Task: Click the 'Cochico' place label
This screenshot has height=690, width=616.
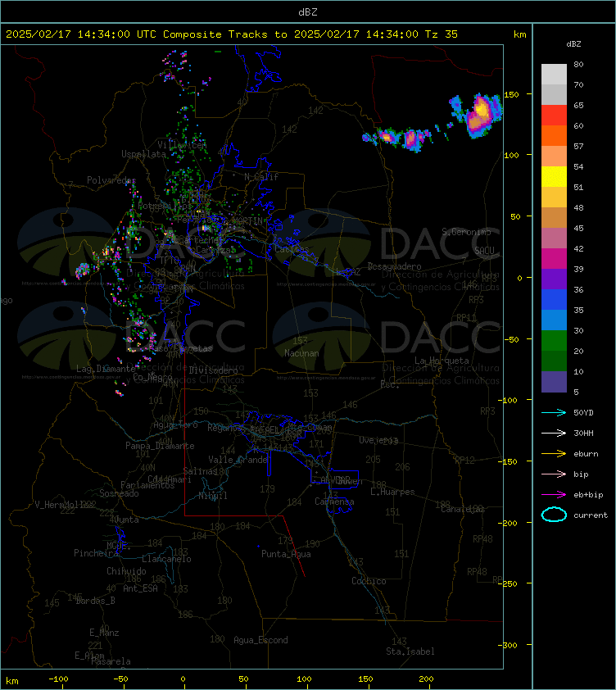Action: [369, 581]
